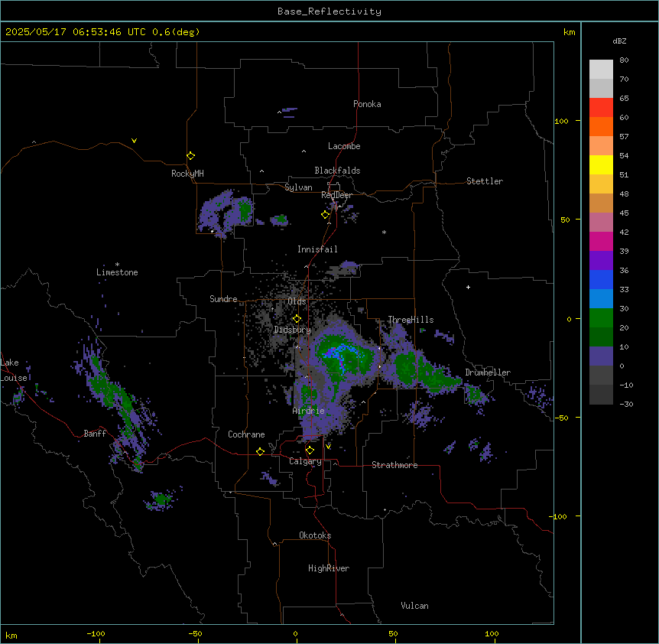Click the dBZ legend heading
659x644 pixels.
[619, 41]
